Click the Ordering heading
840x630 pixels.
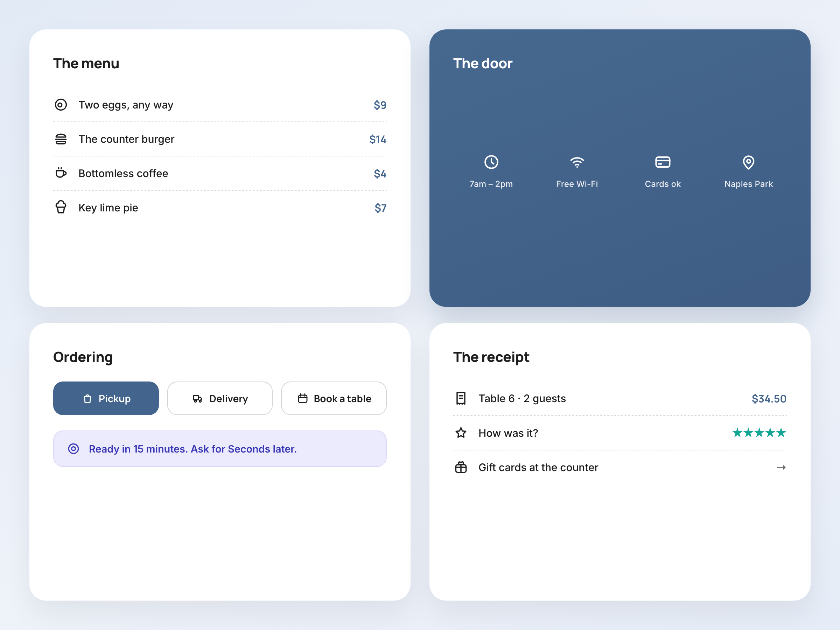click(x=83, y=357)
